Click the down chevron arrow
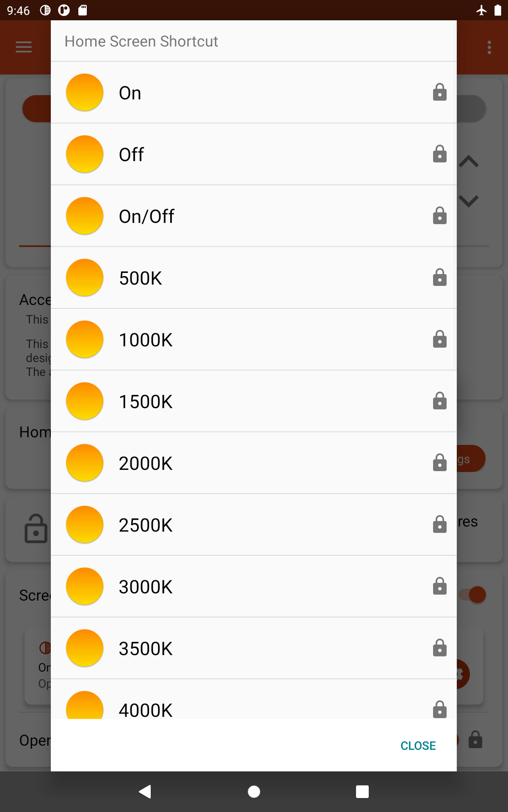The image size is (508, 812). click(469, 200)
